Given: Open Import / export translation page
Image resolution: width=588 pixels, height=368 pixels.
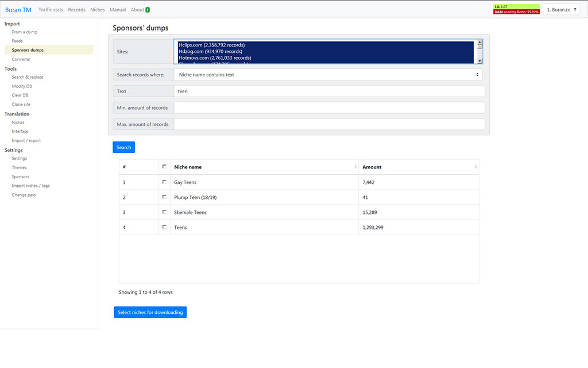Looking at the screenshot, I should point(26,140).
